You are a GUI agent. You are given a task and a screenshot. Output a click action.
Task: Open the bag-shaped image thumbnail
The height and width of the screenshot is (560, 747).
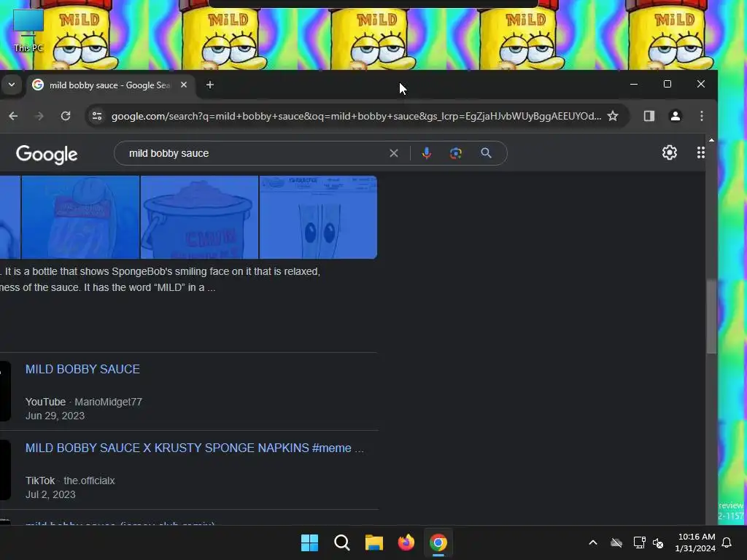point(80,217)
